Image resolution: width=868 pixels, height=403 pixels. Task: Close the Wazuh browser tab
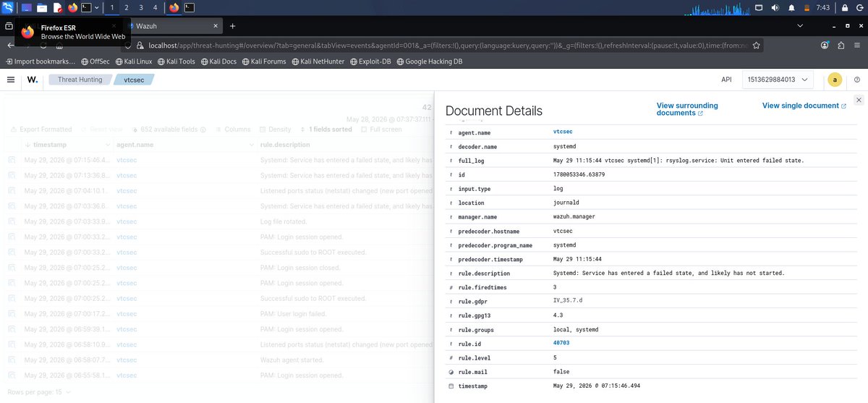pos(215,26)
